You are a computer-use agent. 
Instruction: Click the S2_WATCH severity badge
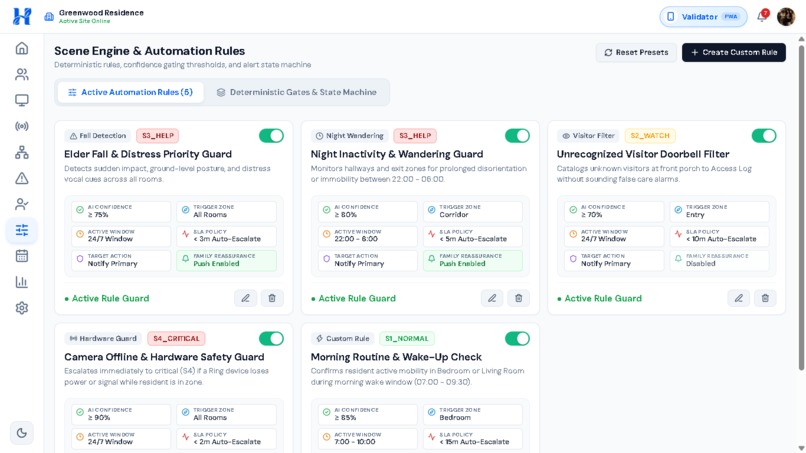pos(650,136)
